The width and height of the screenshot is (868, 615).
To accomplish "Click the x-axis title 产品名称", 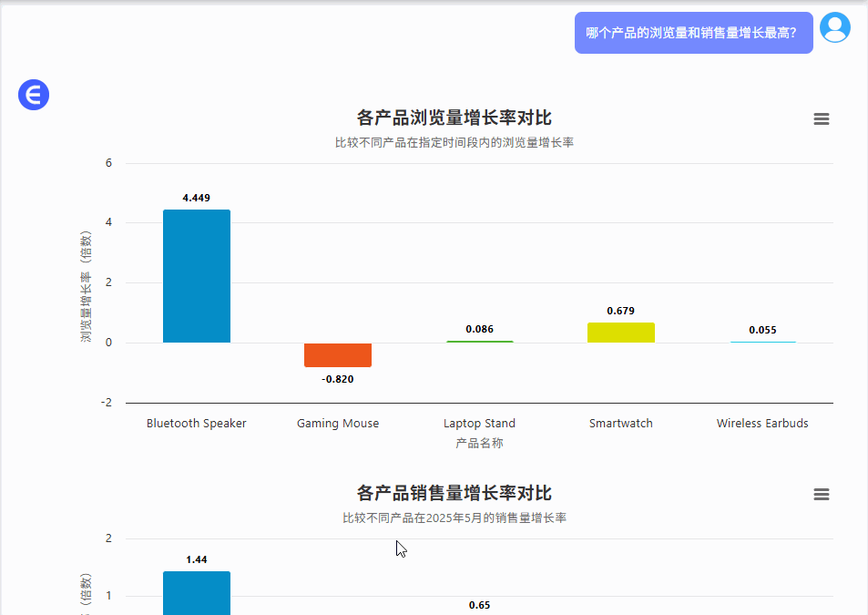I will 479,444.
